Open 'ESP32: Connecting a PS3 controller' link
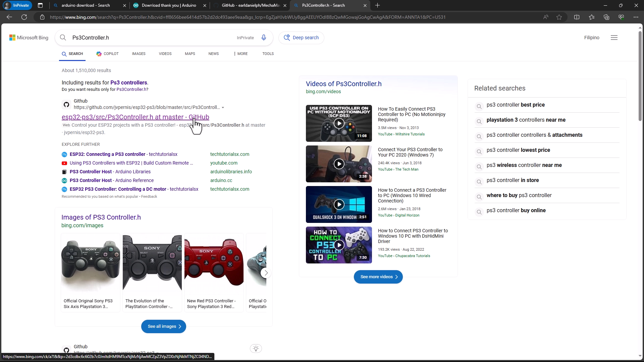The image size is (644, 362). point(123,154)
